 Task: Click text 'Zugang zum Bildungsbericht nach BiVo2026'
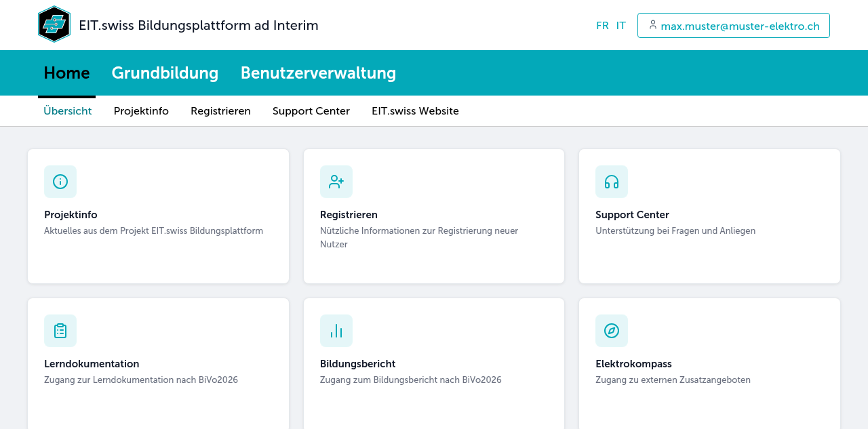(411, 380)
